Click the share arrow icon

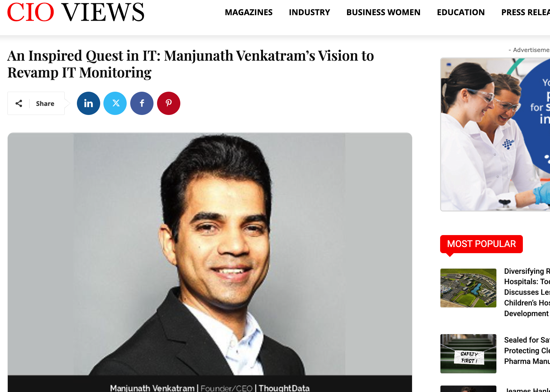click(19, 103)
